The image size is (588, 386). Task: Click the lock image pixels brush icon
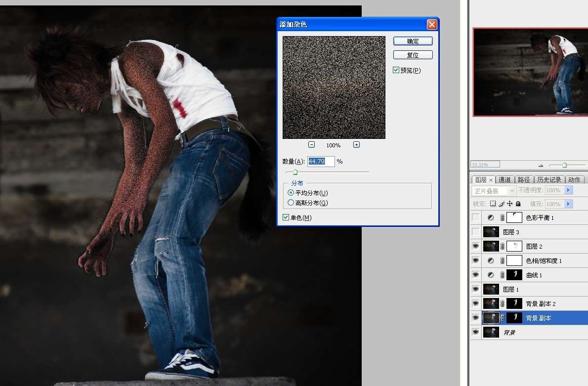point(502,204)
